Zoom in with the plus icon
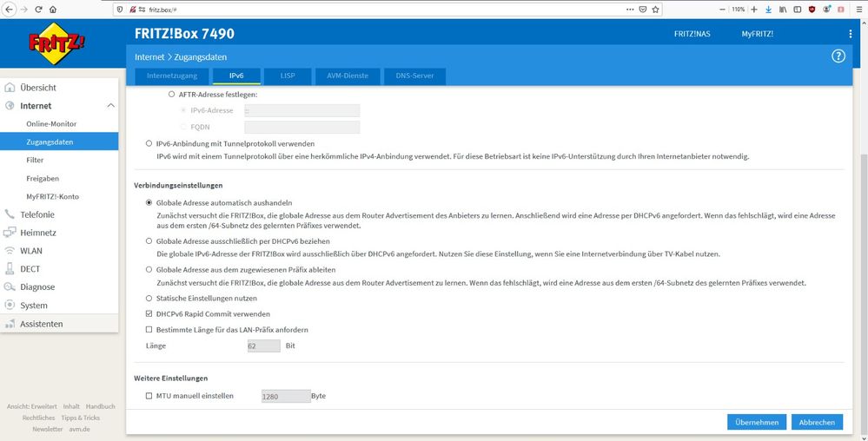This screenshot has width=868, height=441. [x=754, y=10]
